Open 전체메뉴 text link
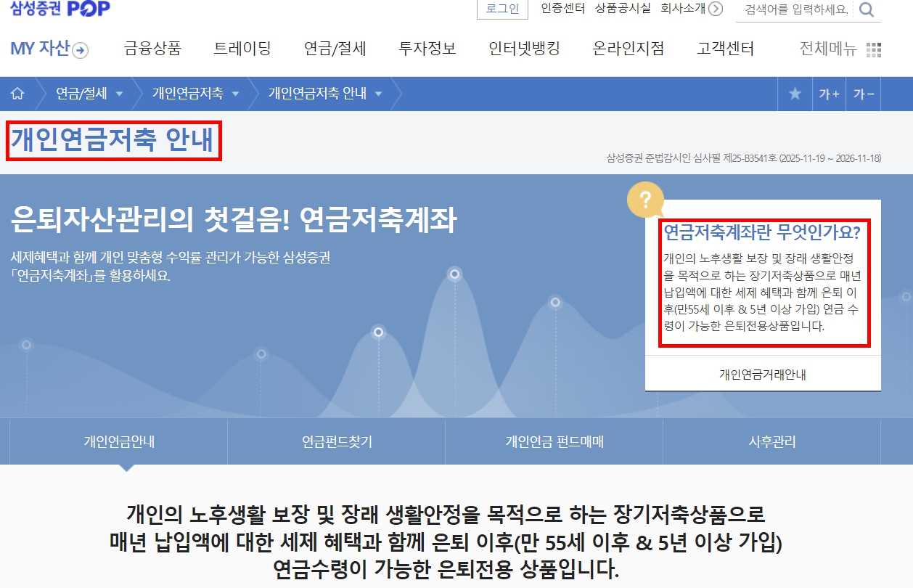Image resolution: width=913 pixels, height=588 pixels. pos(828,49)
